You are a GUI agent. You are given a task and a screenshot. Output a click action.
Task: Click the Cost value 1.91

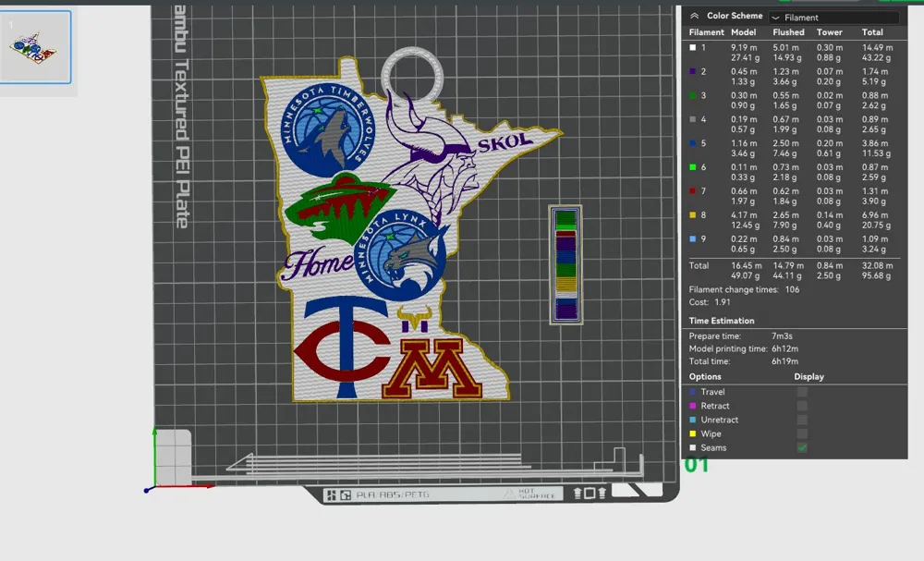point(722,302)
